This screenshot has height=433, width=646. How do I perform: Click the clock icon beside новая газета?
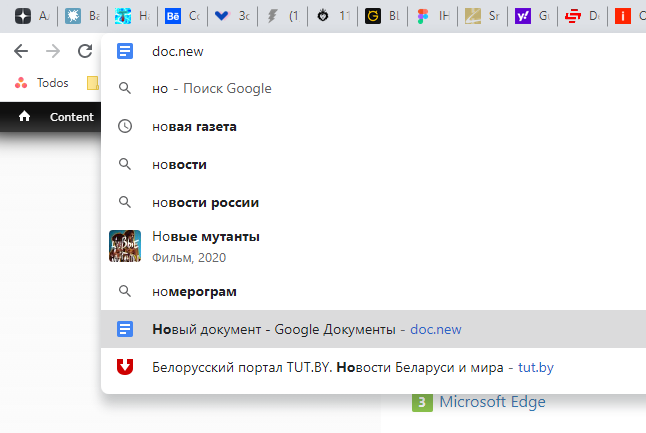point(125,126)
